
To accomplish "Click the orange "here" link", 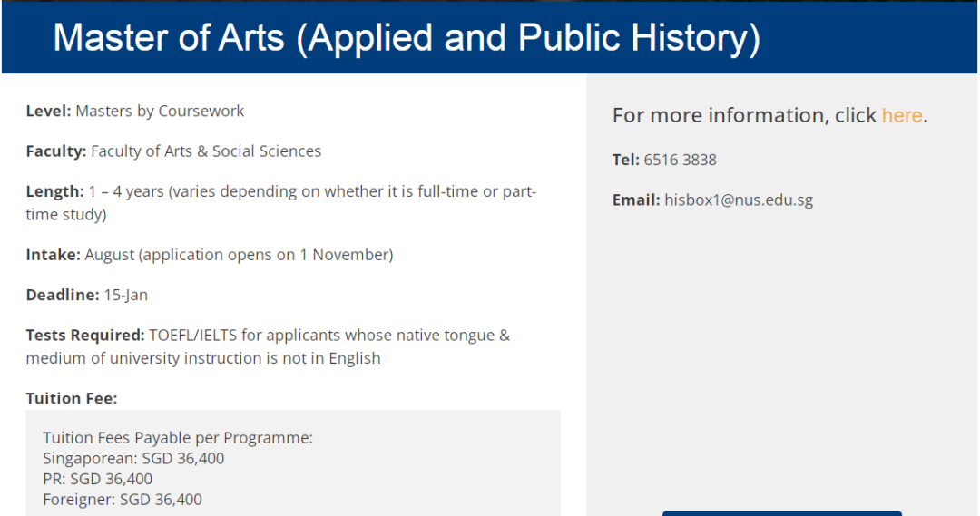I will click(901, 115).
